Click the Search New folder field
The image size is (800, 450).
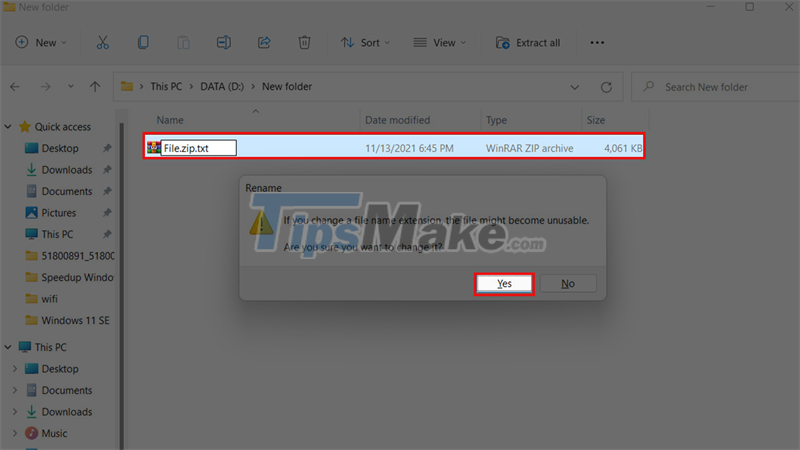pyautogui.click(x=715, y=87)
